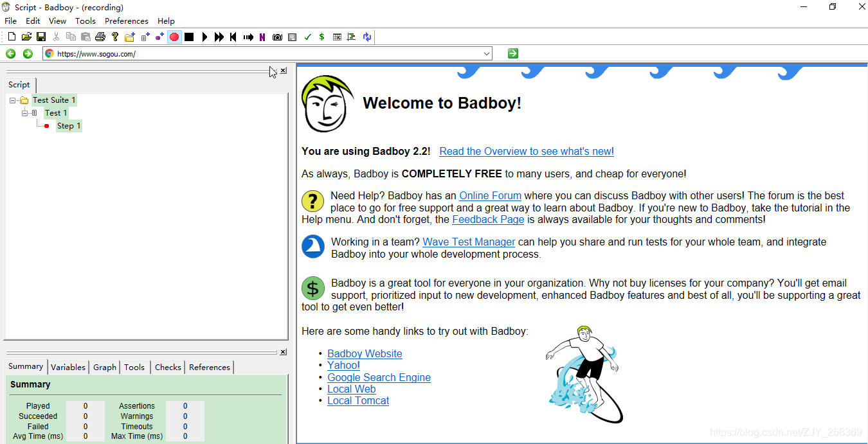
Task: Click the Cut scissors icon
Action: pos(56,37)
